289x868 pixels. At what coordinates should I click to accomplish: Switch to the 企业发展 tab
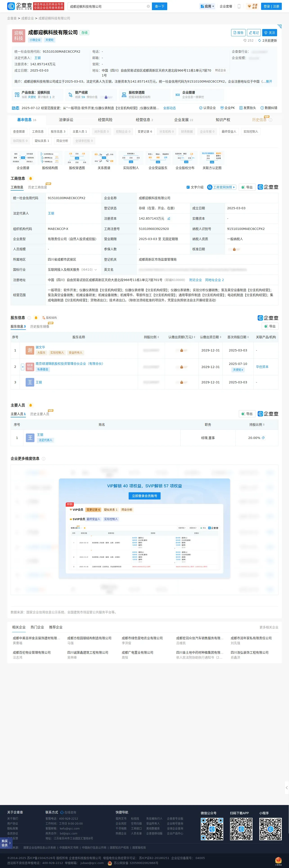click(184, 120)
